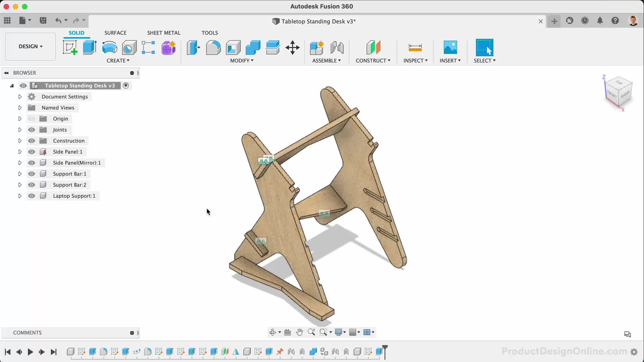This screenshot has width=644, height=362.
Task: Click the Extrude tool icon
Action: click(x=90, y=47)
